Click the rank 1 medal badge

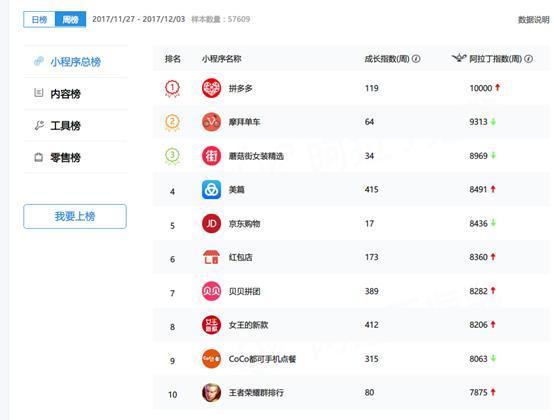click(x=172, y=88)
